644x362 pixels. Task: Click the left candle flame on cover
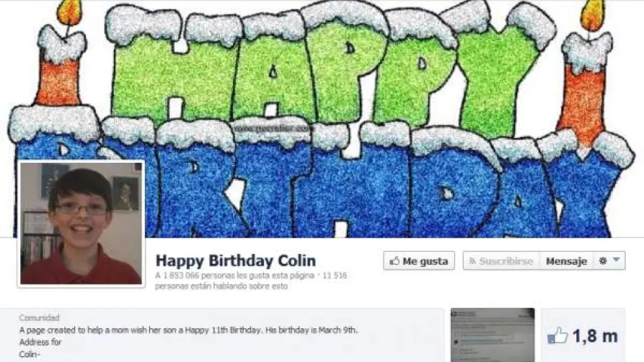pos(69,12)
